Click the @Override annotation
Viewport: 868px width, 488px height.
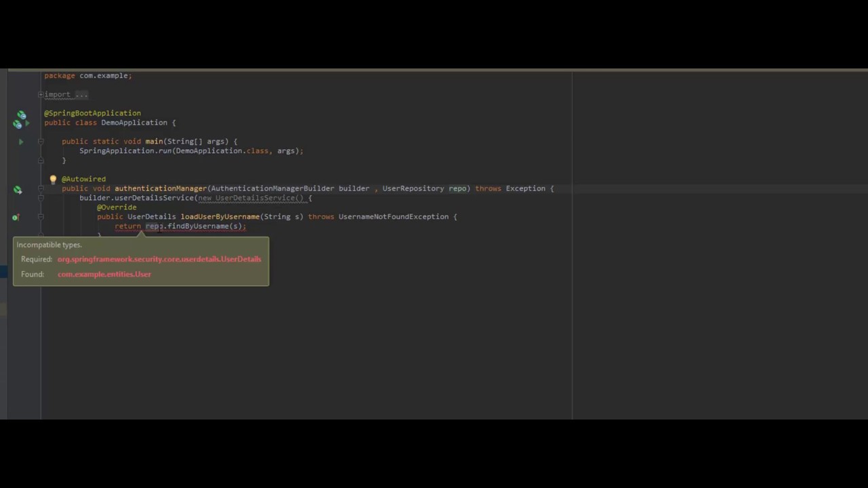[x=117, y=207]
